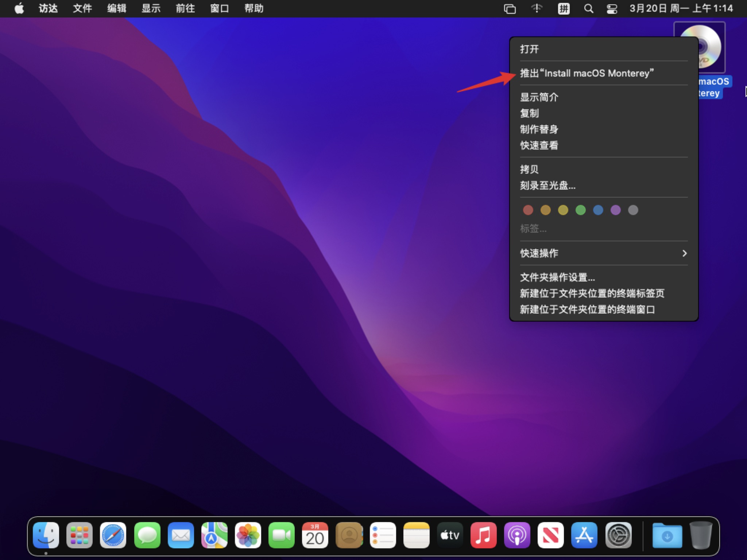Select 显示简介 from context menu

pos(539,97)
